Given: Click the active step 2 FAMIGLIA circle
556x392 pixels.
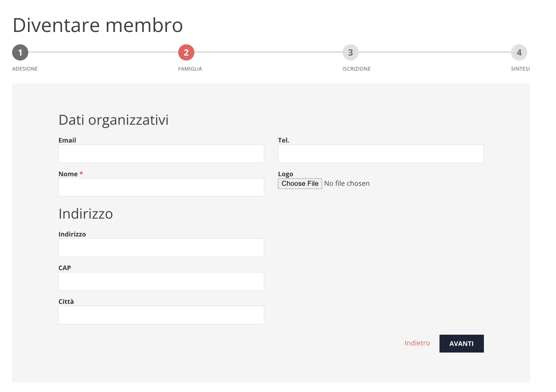Looking at the screenshot, I should [185, 53].
